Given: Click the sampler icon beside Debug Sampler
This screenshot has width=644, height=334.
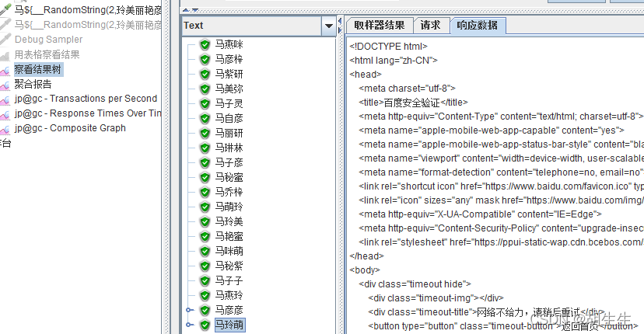Looking at the screenshot, I should [x=5, y=40].
